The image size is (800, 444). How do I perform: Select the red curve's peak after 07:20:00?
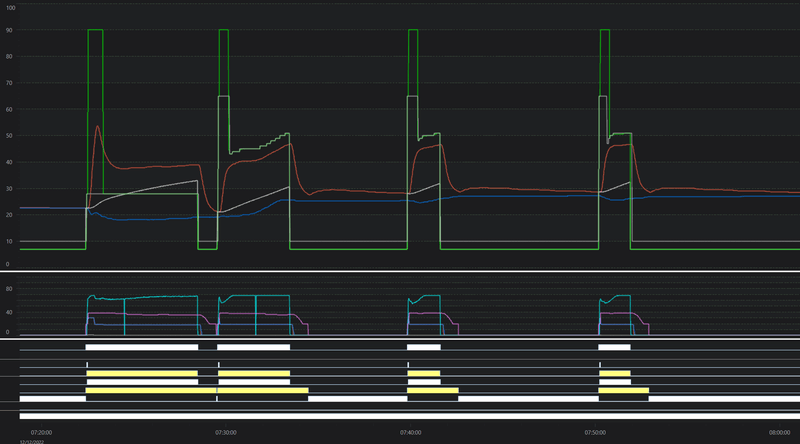coord(97,127)
